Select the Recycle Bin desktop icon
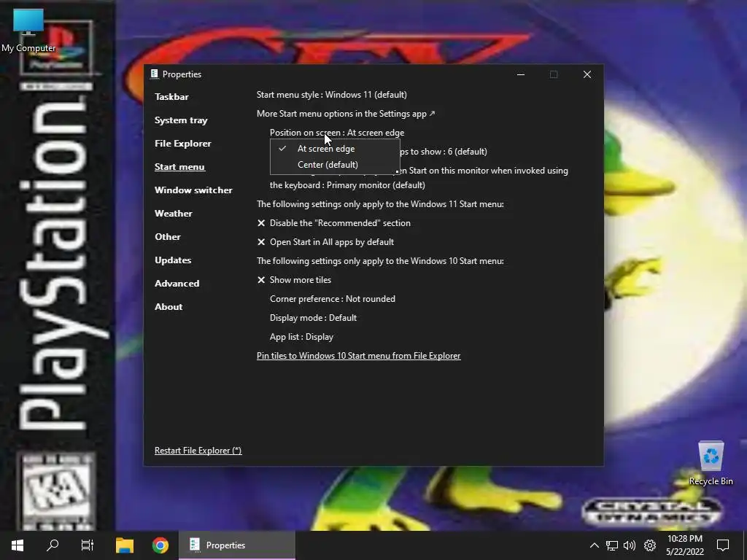This screenshot has height=560, width=747. 711,463
